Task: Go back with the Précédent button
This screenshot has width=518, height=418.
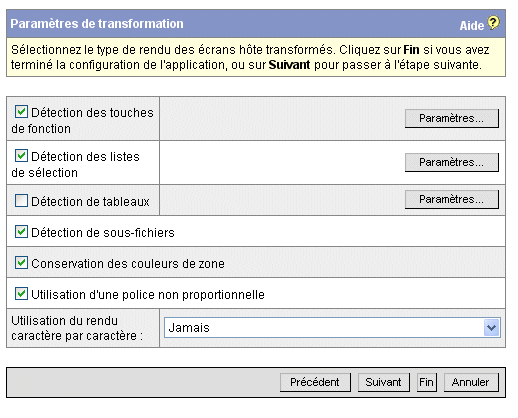Action: click(x=315, y=382)
